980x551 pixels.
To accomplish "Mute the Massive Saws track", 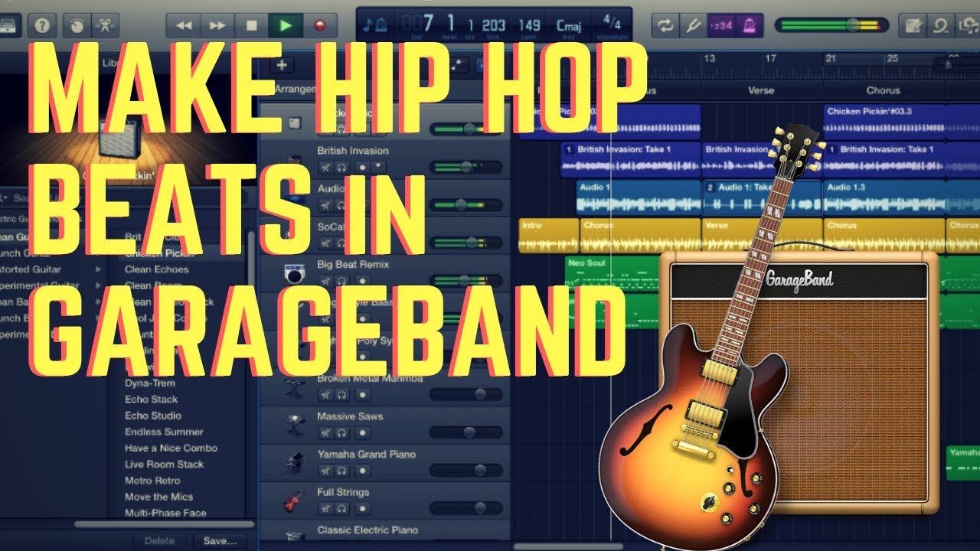I will [325, 432].
